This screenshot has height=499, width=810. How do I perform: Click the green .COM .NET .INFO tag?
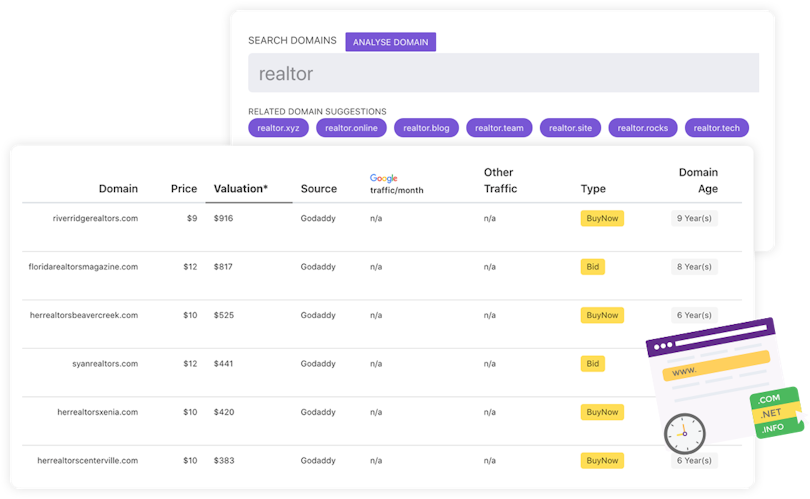(x=775, y=413)
